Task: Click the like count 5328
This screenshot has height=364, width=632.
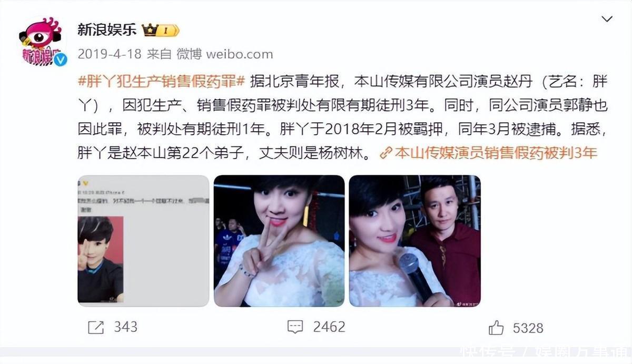Action: 528,328
